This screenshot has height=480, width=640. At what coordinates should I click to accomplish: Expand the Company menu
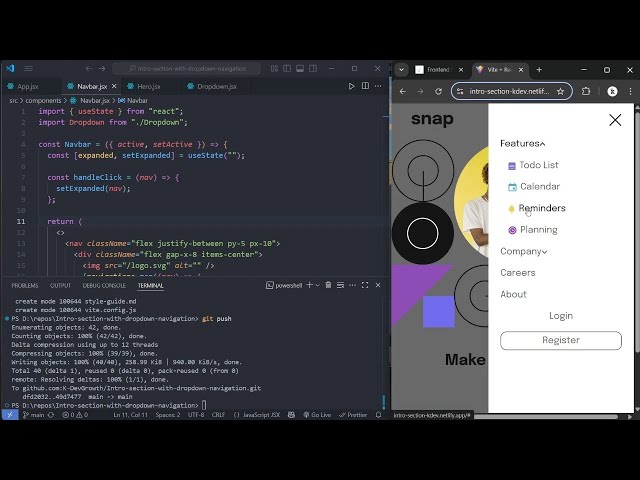(x=524, y=251)
